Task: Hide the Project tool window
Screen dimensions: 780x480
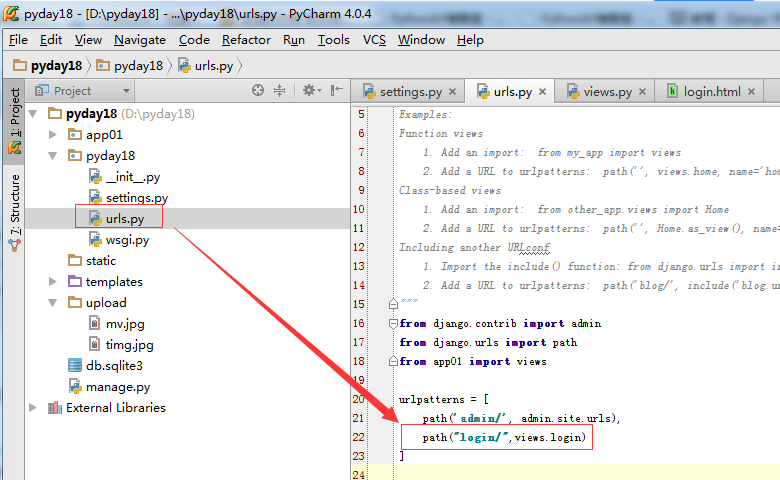Action: (337, 90)
